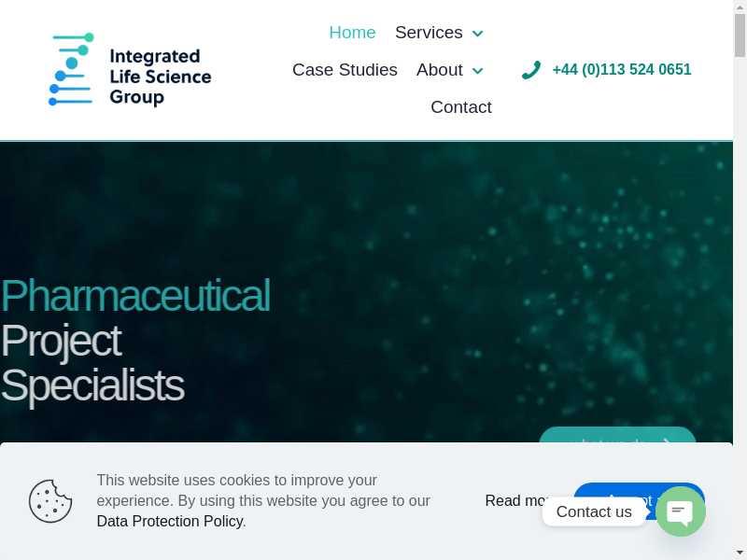Click the vertical scrollbar thumb
747x560 pixels.
(740, 35)
